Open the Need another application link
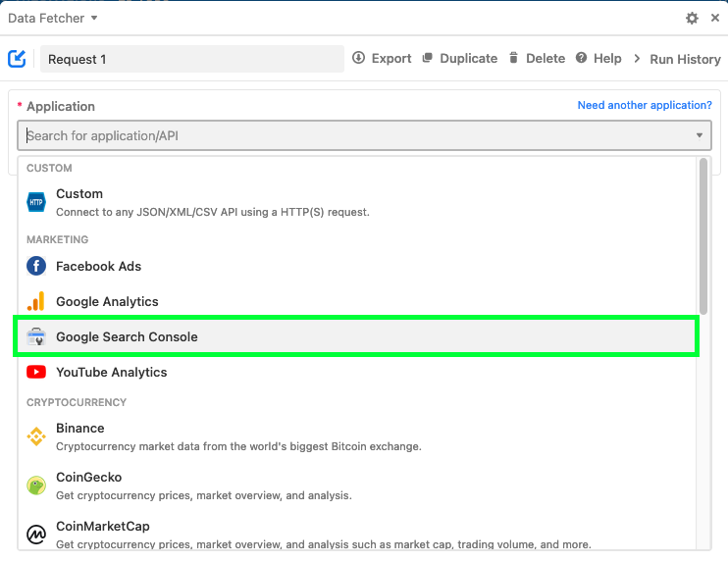Screen dimensions: 728x562 click(x=645, y=105)
